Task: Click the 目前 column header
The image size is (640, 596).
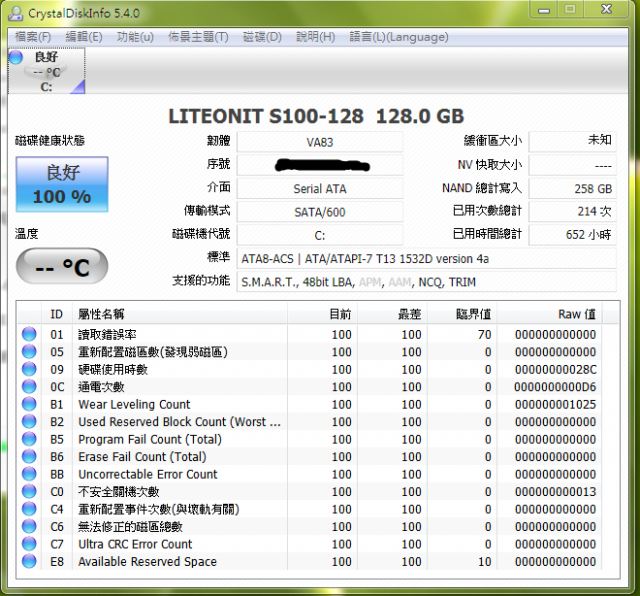Action: pos(322,314)
